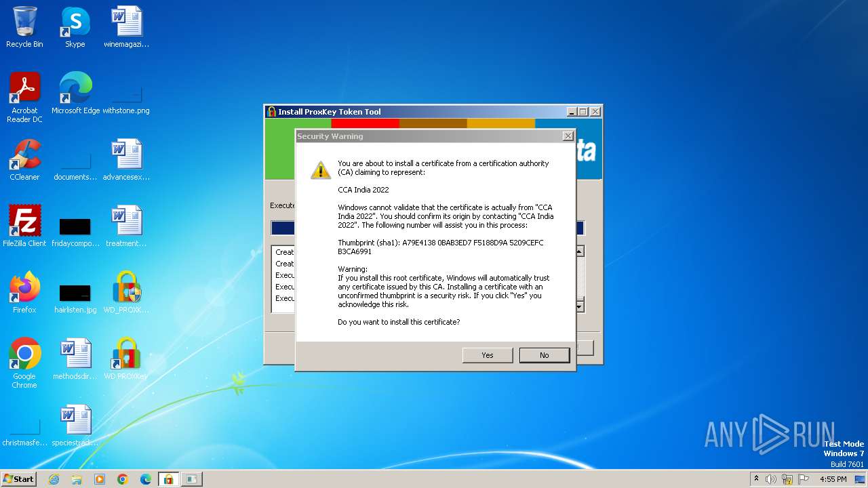Select the advancesex... Word document

coord(126,159)
